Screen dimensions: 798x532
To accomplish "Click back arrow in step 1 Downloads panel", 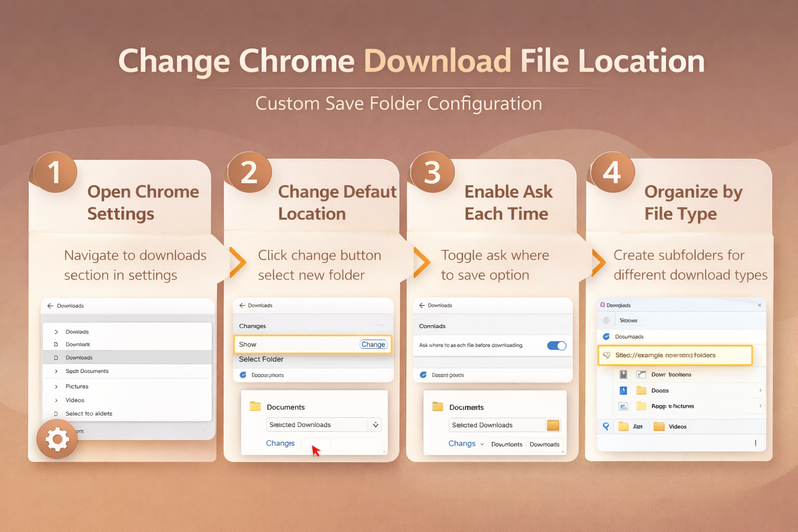I will coord(50,306).
